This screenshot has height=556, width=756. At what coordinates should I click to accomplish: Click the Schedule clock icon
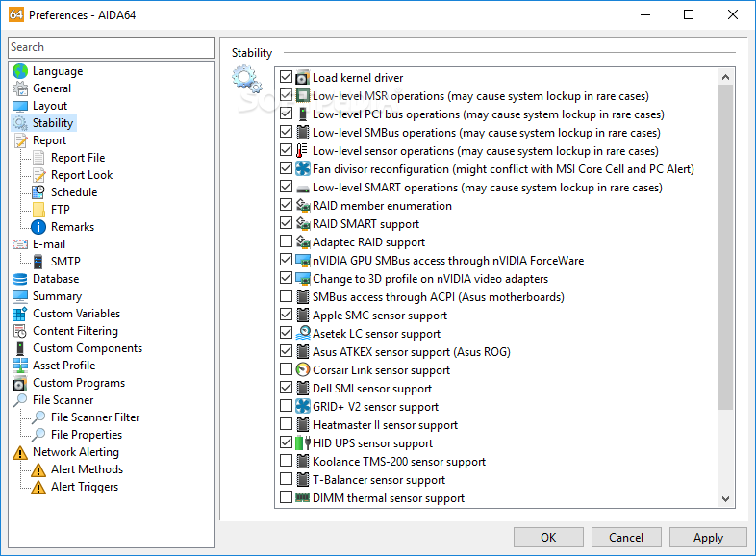click(38, 192)
